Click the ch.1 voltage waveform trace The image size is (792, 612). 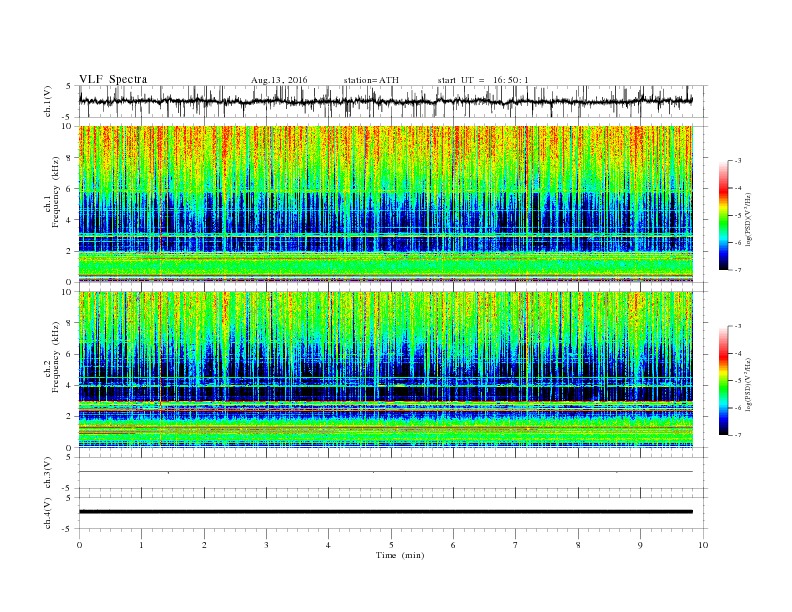tap(385, 101)
